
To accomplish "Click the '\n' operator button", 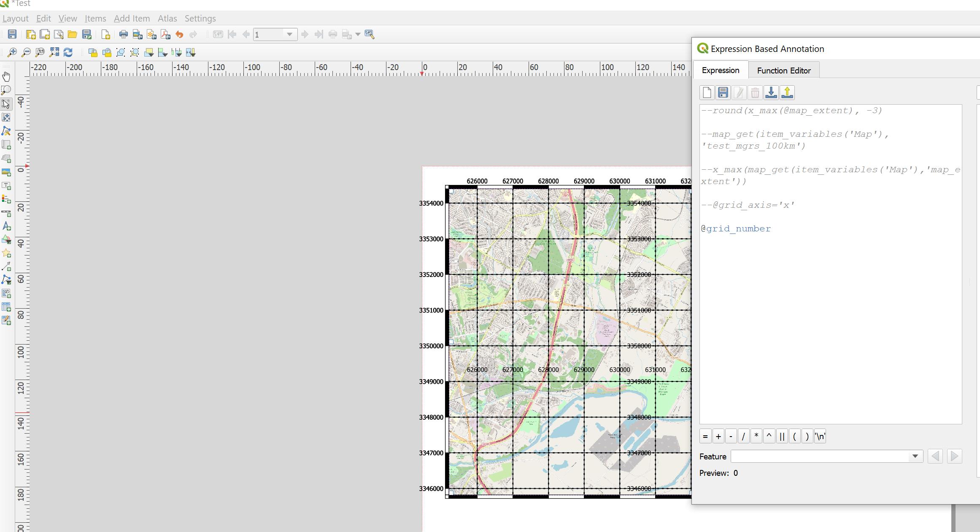I will coord(820,437).
